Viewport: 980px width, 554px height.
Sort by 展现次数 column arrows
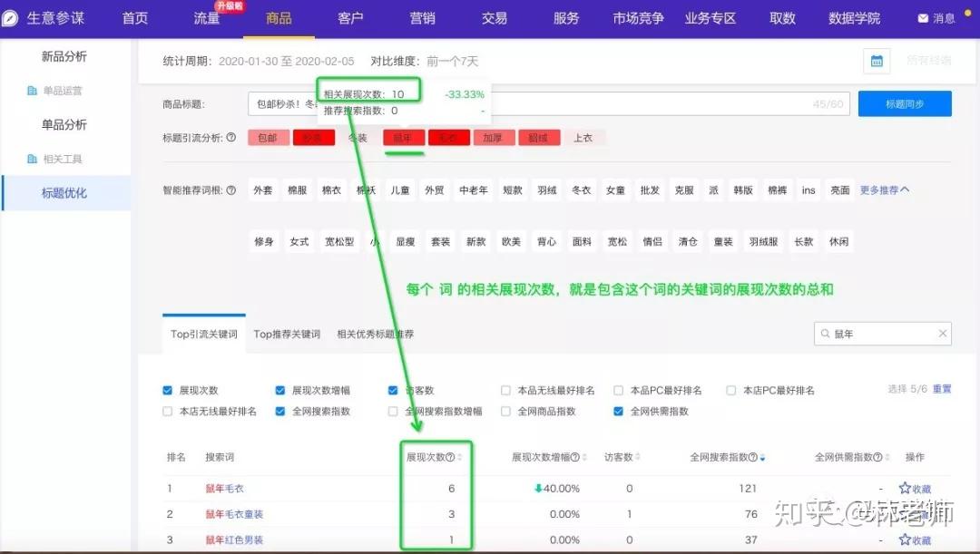tap(460, 457)
